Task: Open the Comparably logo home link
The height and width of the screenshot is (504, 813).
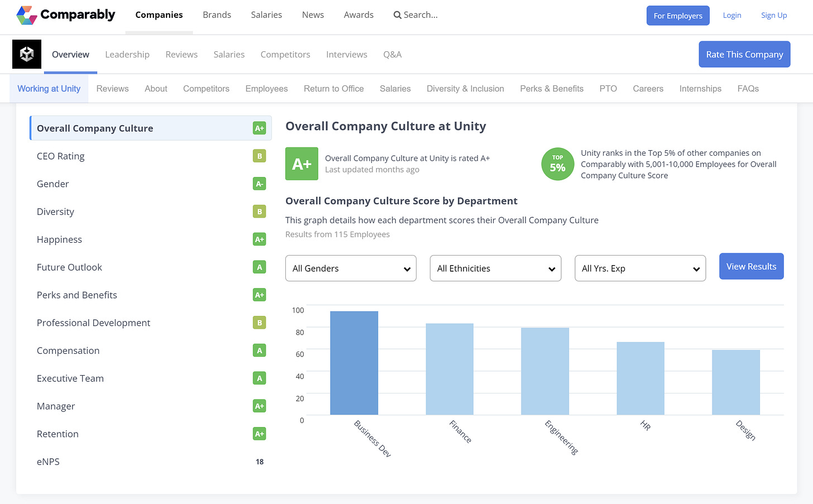Action: tap(66, 15)
